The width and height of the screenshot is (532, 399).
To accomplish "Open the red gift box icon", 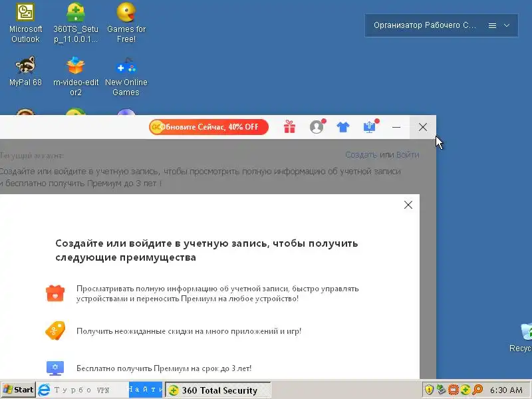I will point(289,127).
